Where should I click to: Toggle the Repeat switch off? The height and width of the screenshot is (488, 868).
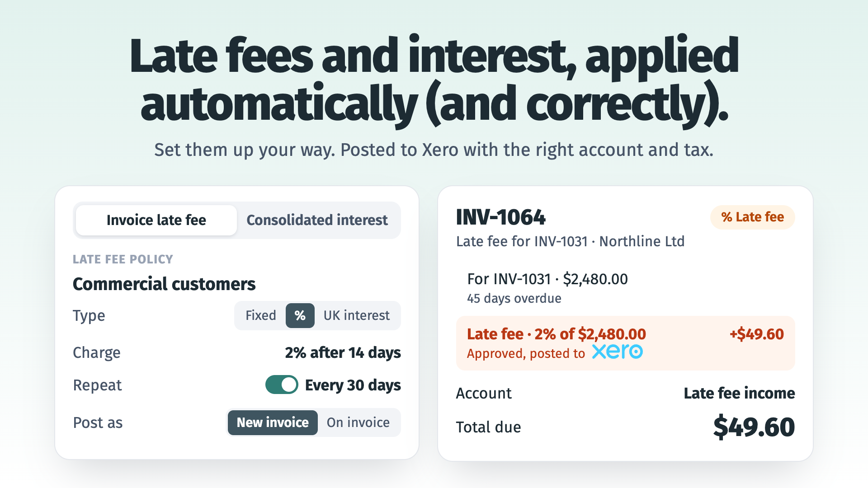282,385
